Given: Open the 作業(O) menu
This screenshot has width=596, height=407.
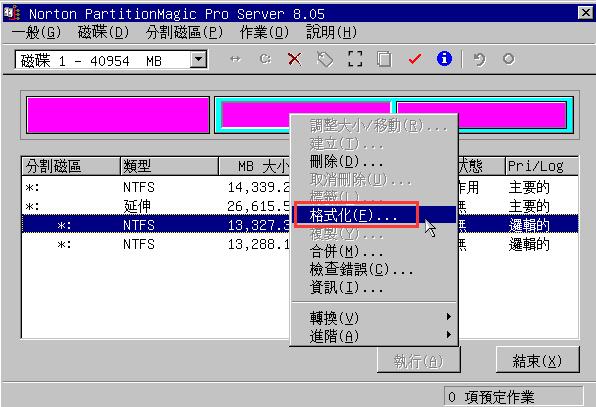Looking at the screenshot, I should [264, 32].
